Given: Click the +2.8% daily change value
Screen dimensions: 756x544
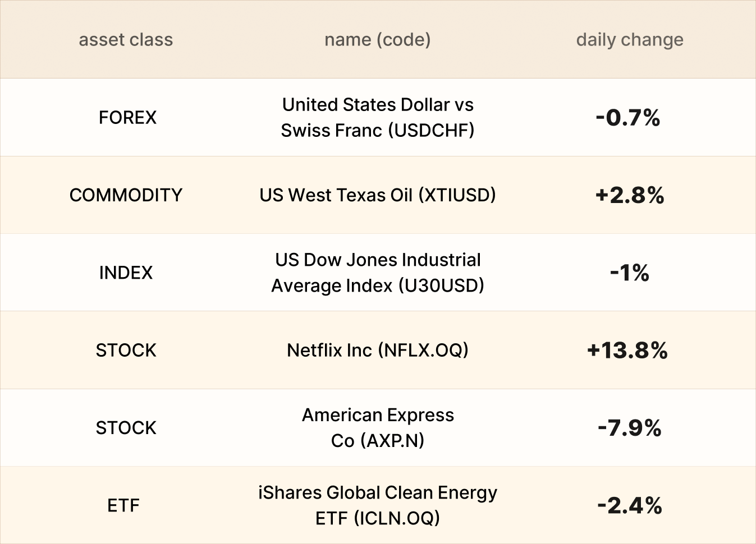Looking at the screenshot, I should (x=629, y=195).
